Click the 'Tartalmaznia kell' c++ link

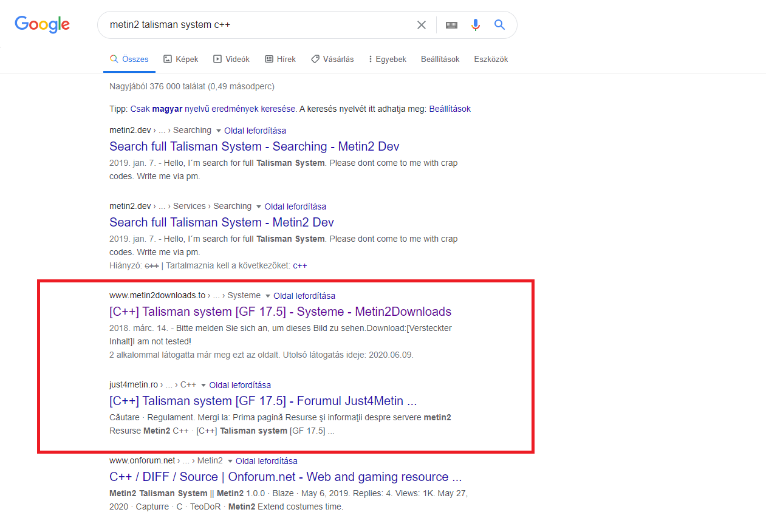pyautogui.click(x=300, y=265)
